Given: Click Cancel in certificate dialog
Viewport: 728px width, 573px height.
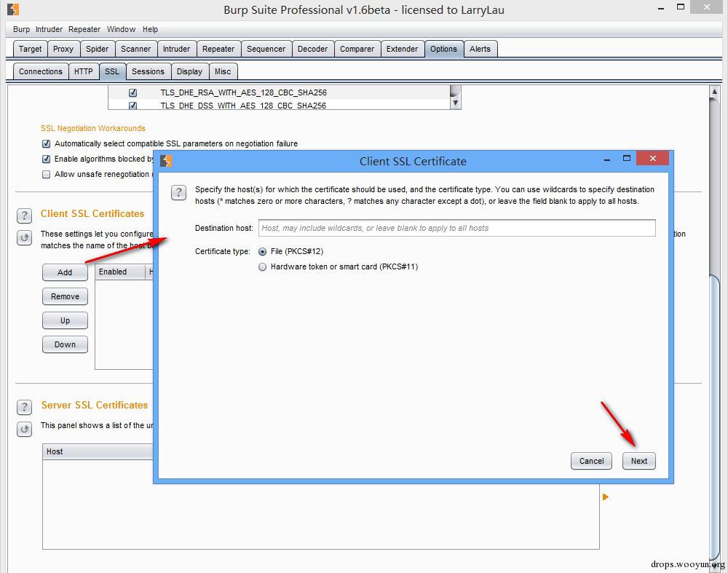Looking at the screenshot, I should click(591, 461).
